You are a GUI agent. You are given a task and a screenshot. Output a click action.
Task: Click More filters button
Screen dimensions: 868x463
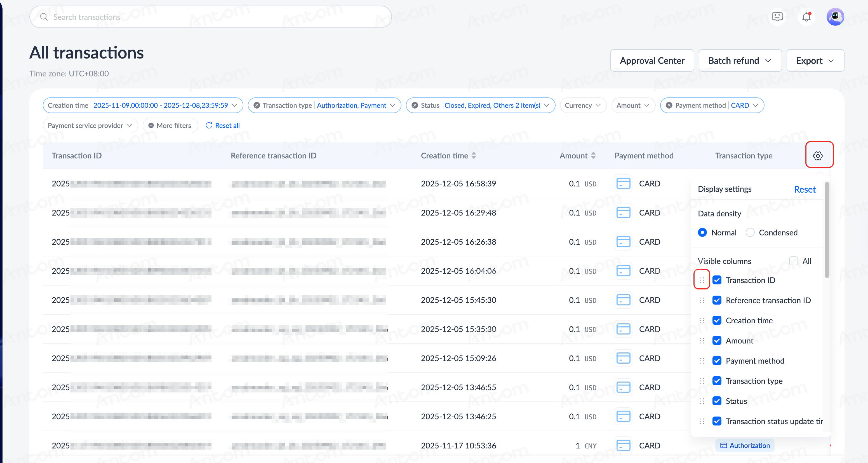pos(170,125)
